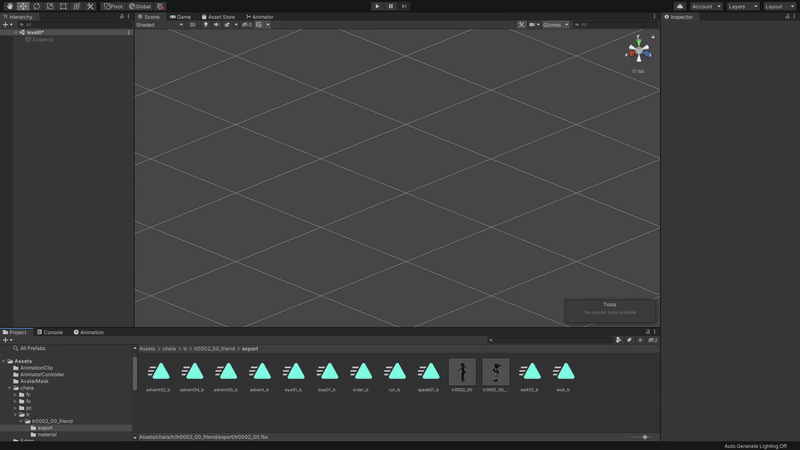This screenshot has height=450, width=800.
Task: Select the Rotate tool
Action: [x=36, y=6]
